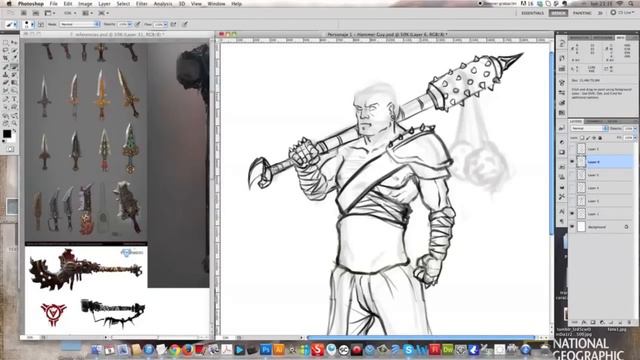Open the Image menu
640x360 pixels.
85,4
